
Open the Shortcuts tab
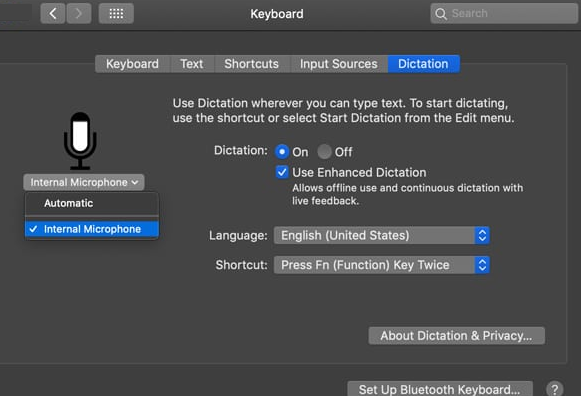coord(252,64)
